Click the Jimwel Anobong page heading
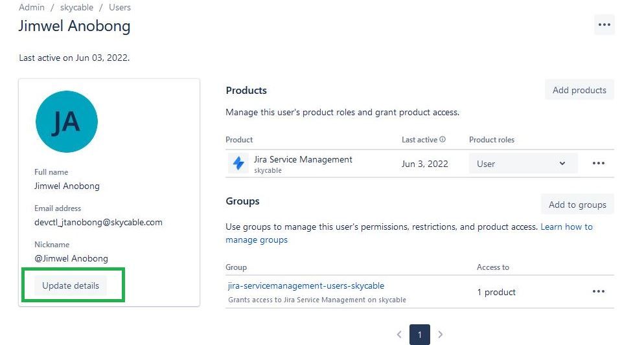644x345 pixels. point(75,26)
